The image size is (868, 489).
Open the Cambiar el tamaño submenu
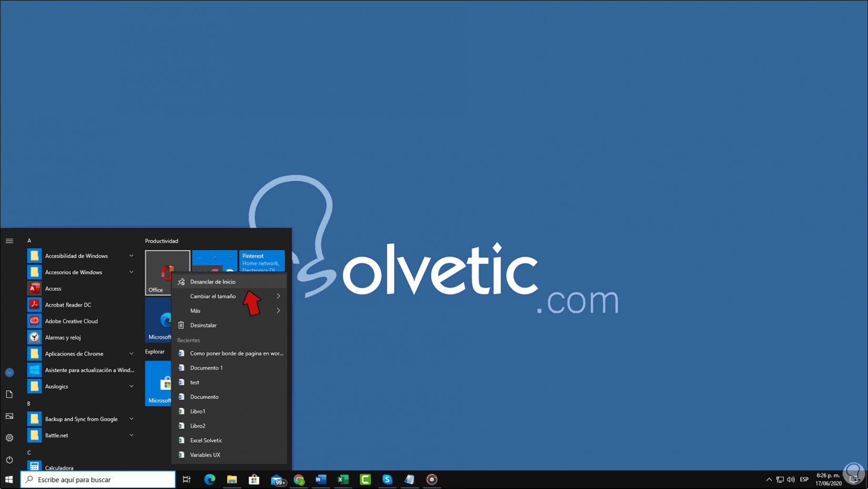(229, 296)
